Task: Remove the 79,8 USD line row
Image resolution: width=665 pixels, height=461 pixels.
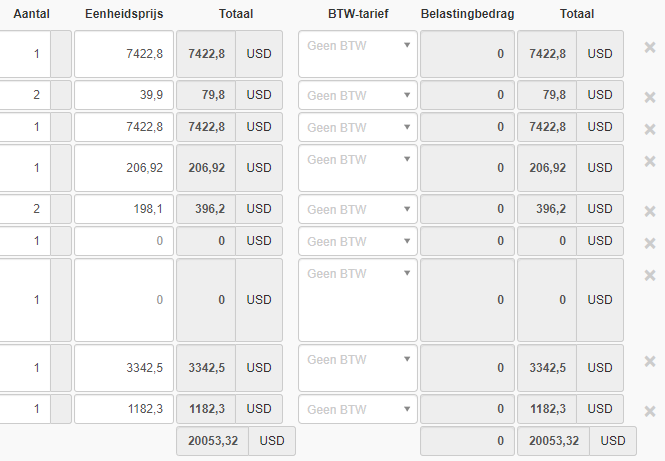Action: 649,97
